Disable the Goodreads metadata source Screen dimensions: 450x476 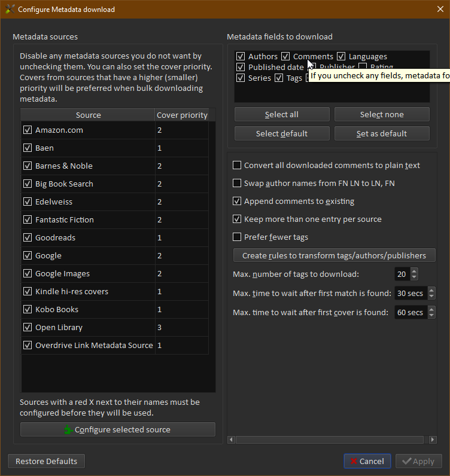28,237
